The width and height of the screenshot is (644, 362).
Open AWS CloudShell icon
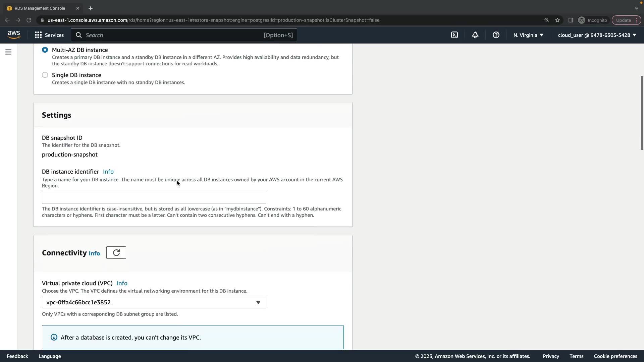(x=454, y=35)
